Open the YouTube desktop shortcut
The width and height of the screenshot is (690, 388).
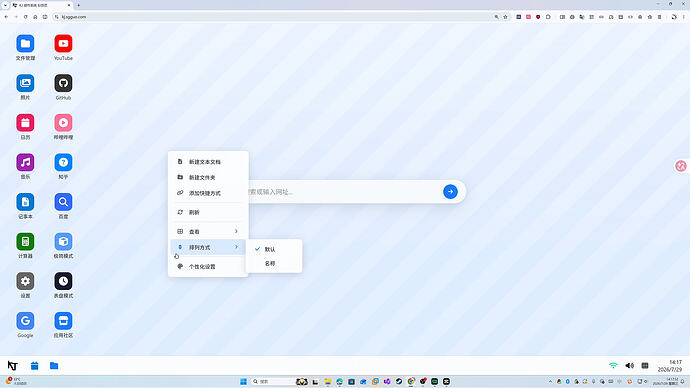point(63,44)
